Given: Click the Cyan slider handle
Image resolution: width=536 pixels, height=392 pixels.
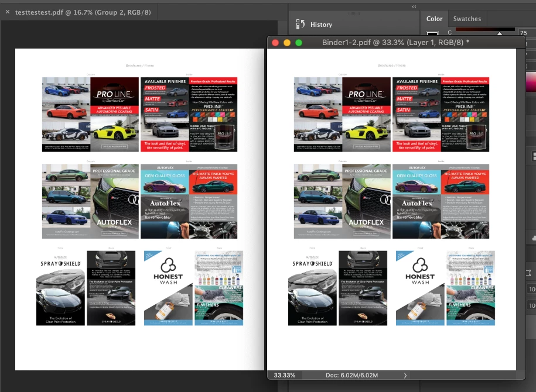Looking at the screenshot, I should pos(500,33).
